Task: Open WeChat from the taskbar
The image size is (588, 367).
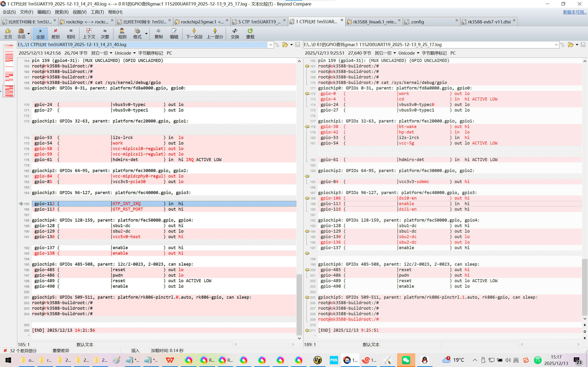Action: pyautogui.click(x=406, y=360)
